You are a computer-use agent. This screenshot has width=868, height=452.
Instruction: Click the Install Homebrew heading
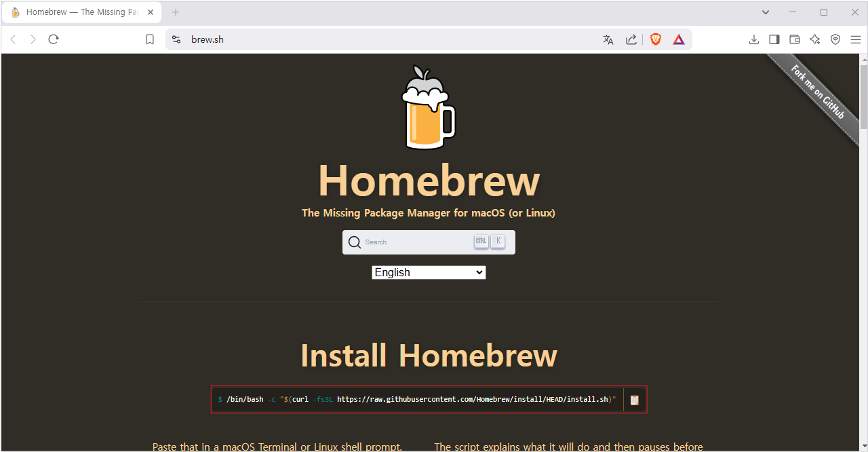point(429,355)
